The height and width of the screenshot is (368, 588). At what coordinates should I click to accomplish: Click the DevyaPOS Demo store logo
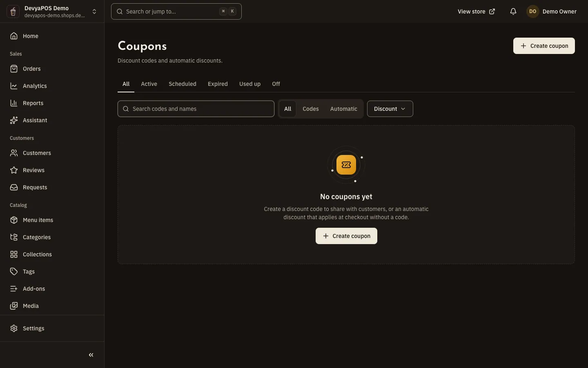(x=13, y=11)
